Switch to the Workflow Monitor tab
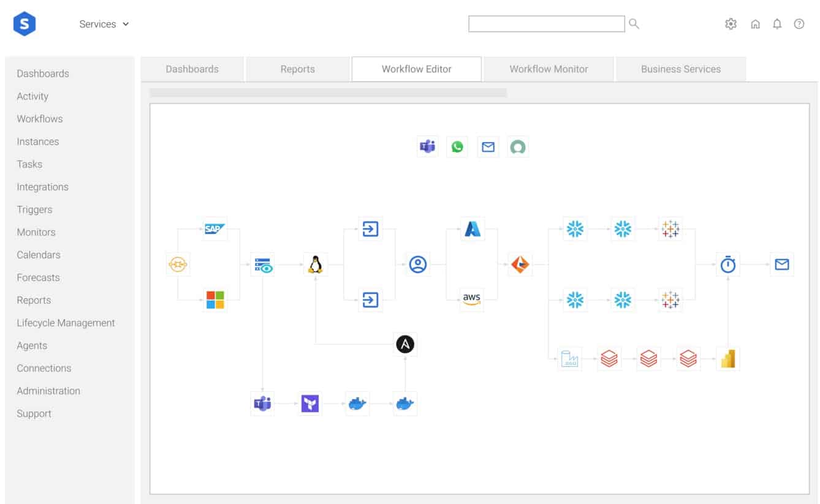 548,69
